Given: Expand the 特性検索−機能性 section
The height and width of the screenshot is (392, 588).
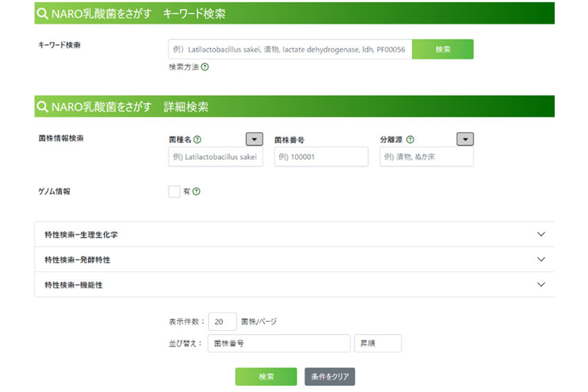Looking at the screenshot, I should tap(294, 285).
